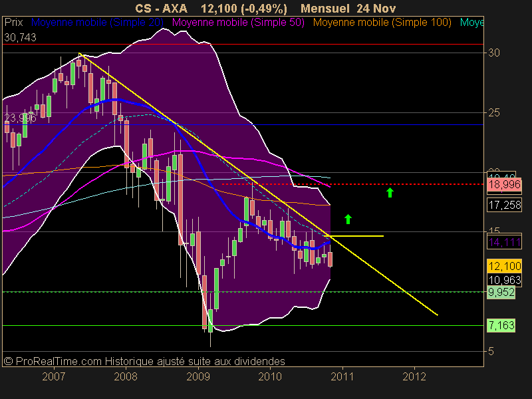Click the "30,743" resistance value label

coord(20,37)
